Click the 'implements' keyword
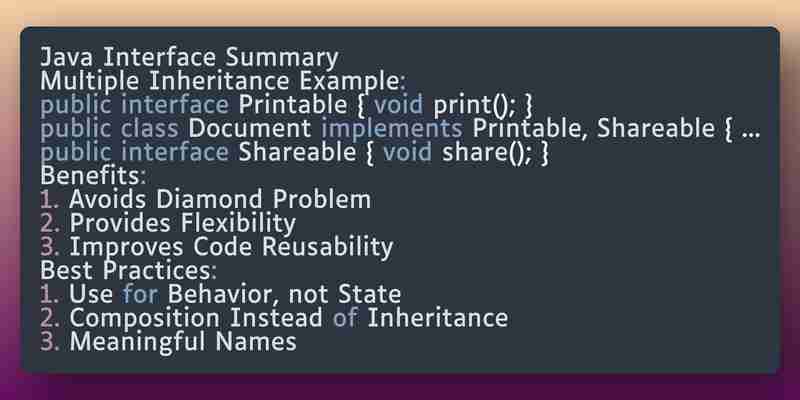This screenshot has height=400, width=800. pyautogui.click(x=391, y=130)
